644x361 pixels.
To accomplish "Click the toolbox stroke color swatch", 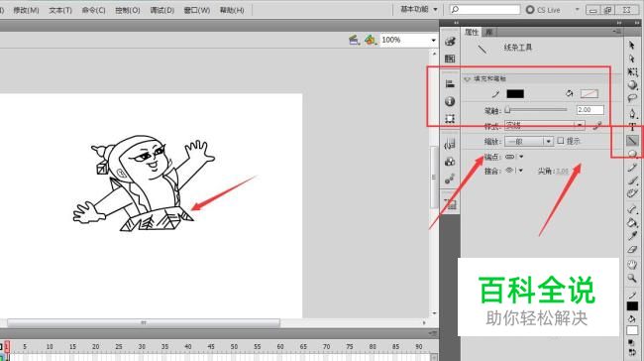I will pos(632,306).
